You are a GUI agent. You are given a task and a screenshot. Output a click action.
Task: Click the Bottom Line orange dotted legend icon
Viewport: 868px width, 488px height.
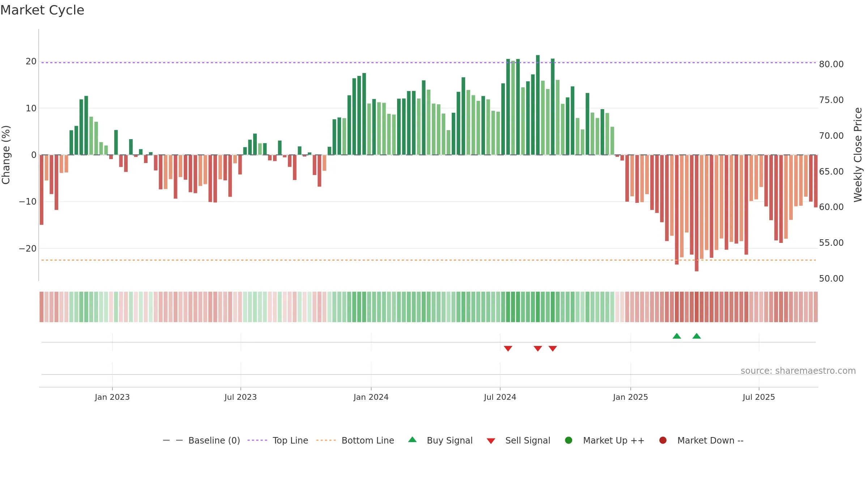click(x=326, y=440)
